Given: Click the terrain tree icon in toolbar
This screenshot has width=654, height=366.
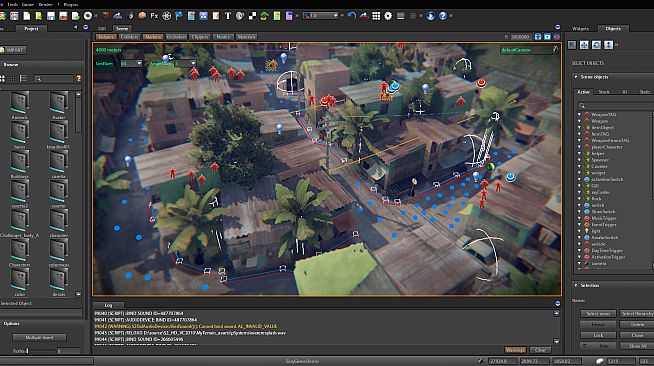Looking at the screenshot, I should (x=264, y=16).
